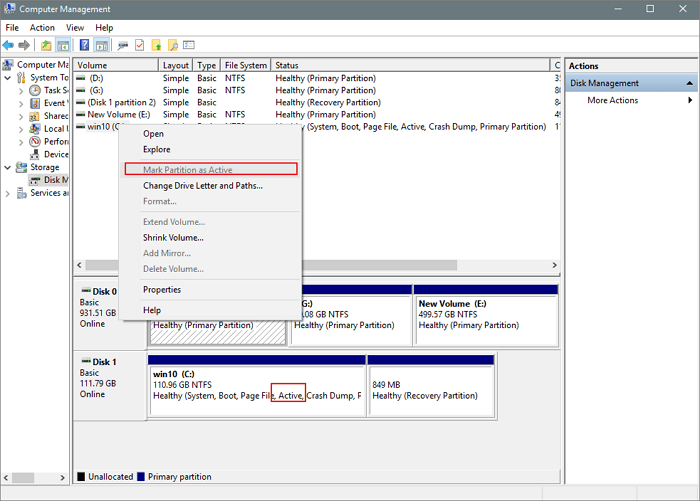Screen dimensions: 700x501
Task: Select the New Volume (E:) row
Action: (x=120, y=114)
